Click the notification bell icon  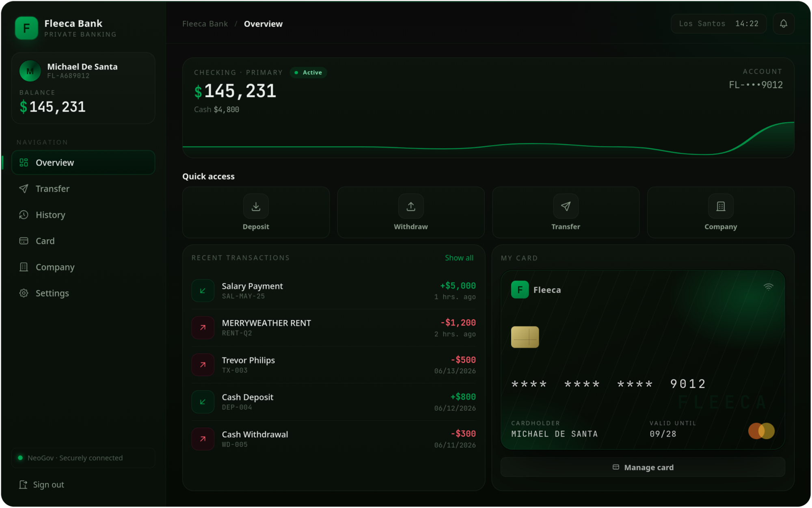(x=783, y=24)
